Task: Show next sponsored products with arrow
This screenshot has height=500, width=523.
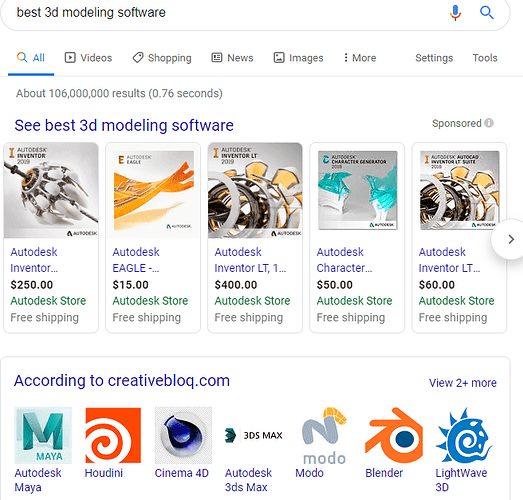Action: tap(510, 239)
